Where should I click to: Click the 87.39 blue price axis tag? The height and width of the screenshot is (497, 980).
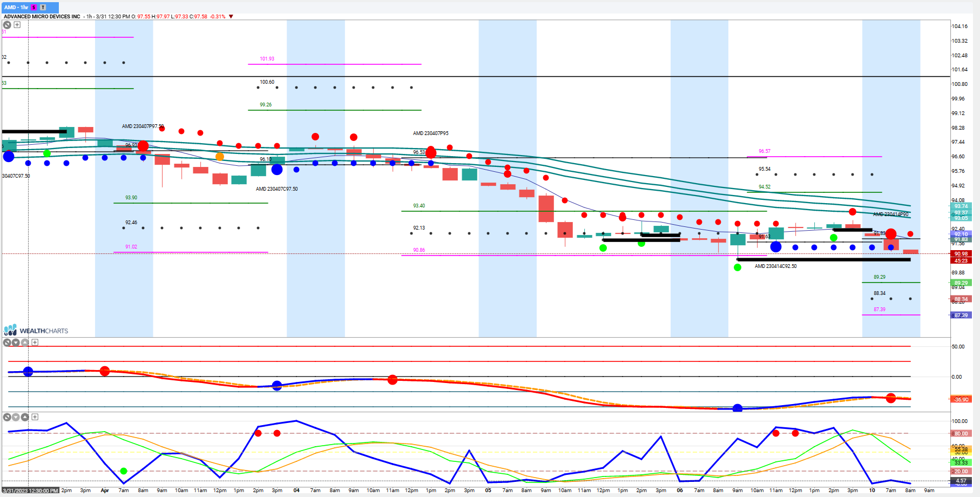[961, 315]
